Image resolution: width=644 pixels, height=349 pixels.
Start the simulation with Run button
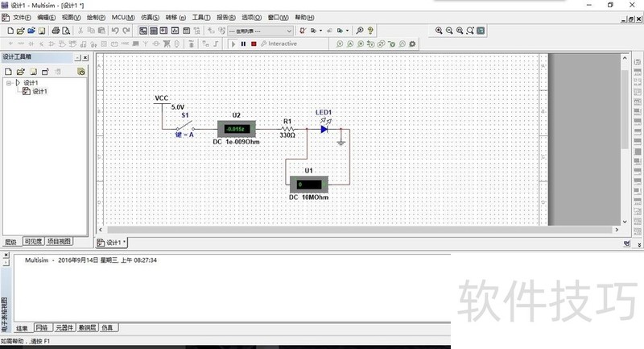233,44
